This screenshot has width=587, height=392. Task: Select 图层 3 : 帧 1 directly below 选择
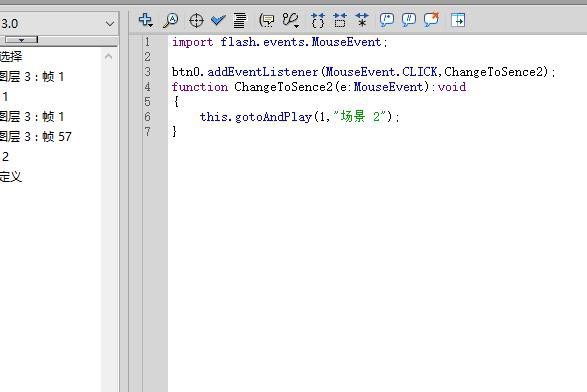click(32, 77)
